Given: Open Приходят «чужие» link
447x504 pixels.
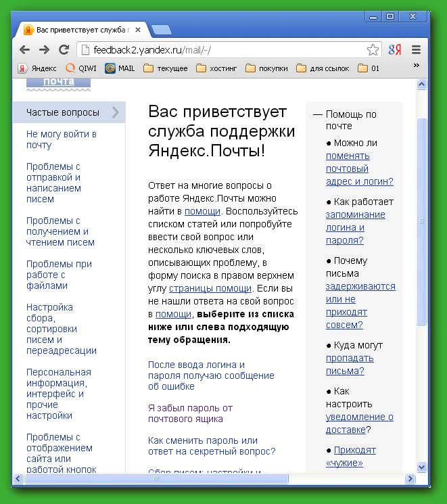Looking at the screenshot, I should click(351, 457).
